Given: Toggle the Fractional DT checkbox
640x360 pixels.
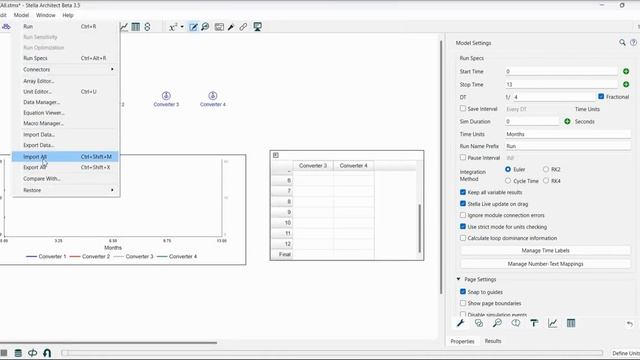Looking at the screenshot, I should [601, 96].
